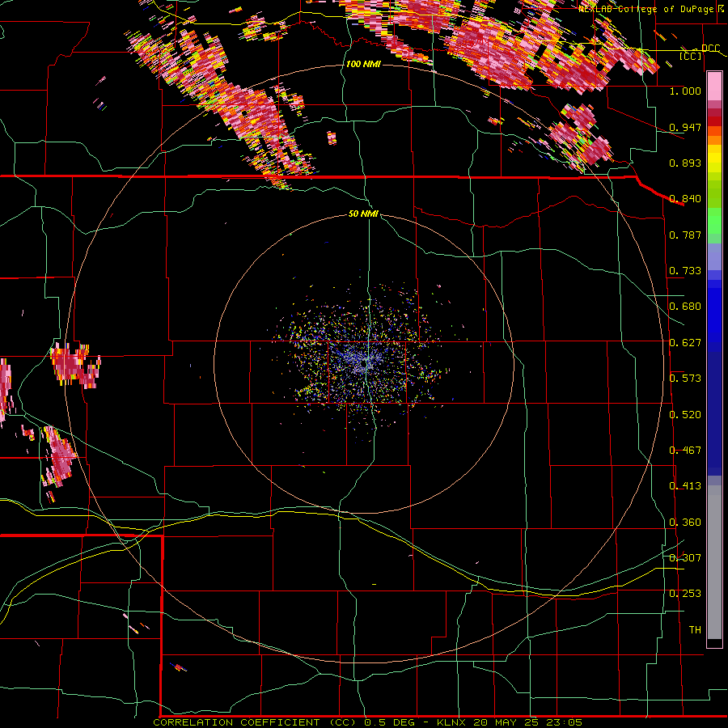Pick the light pink top color band
The height and width of the screenshot is (728, 728).
click(x=714, y=87)
